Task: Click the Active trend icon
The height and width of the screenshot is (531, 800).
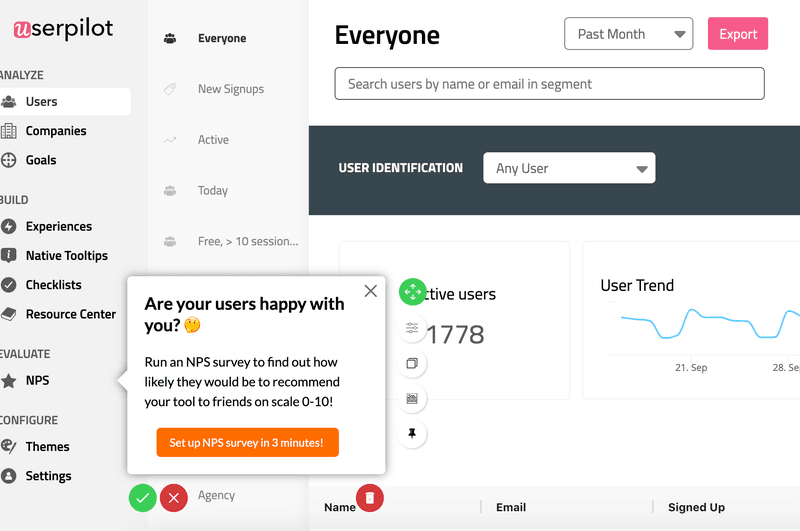Action: pyautogui.click(x=170, y=140)
